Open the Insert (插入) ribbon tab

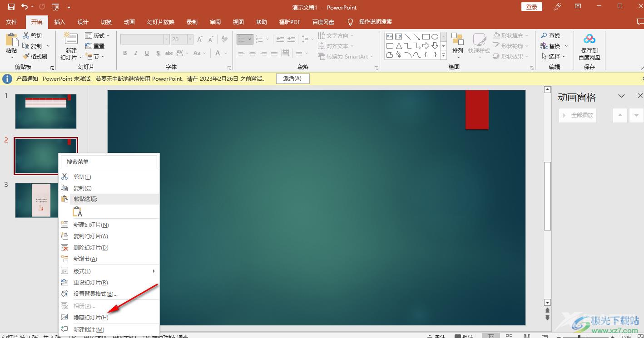pyautogui.click(x=60, y=22)
